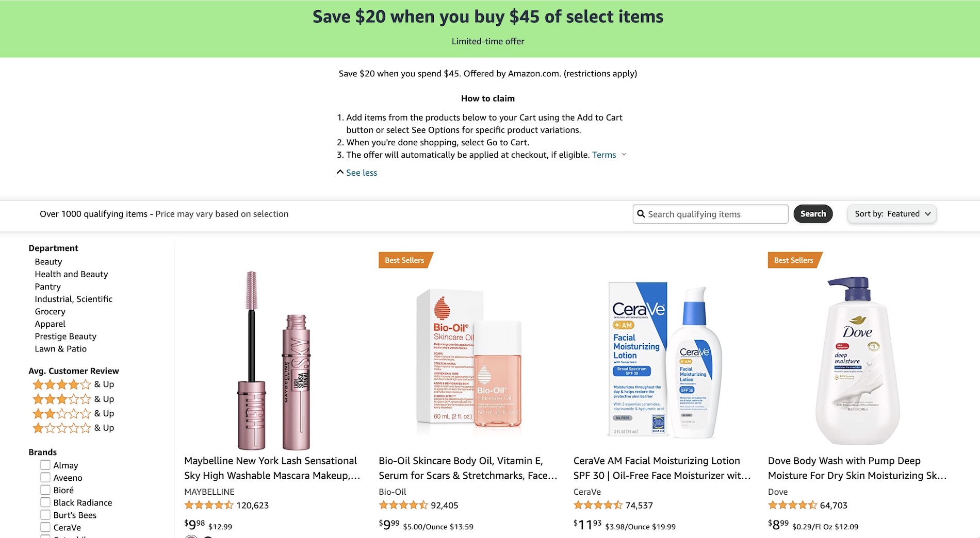The image size is (980, 538).
Task: Open the Terms link
Action: coord(604,155)
